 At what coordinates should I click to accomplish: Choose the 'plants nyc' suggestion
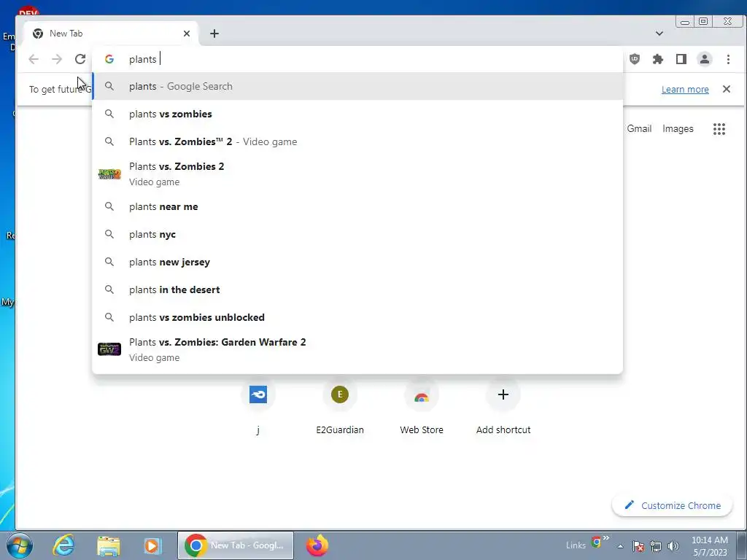[357, 234]
